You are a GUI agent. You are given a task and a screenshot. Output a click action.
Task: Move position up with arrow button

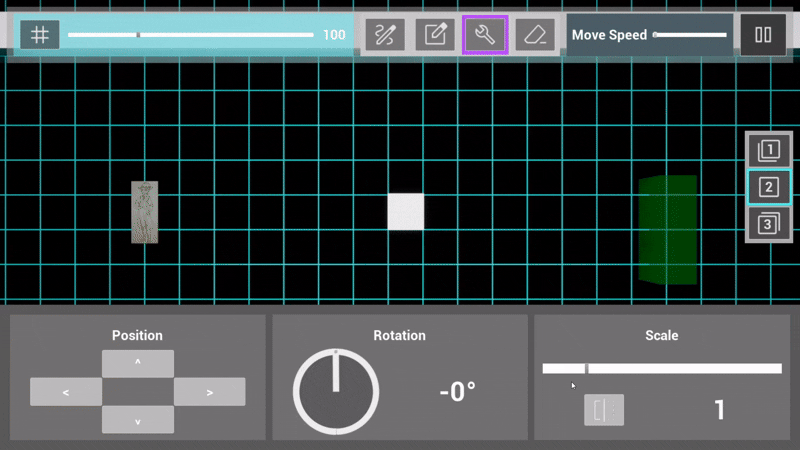138,363
